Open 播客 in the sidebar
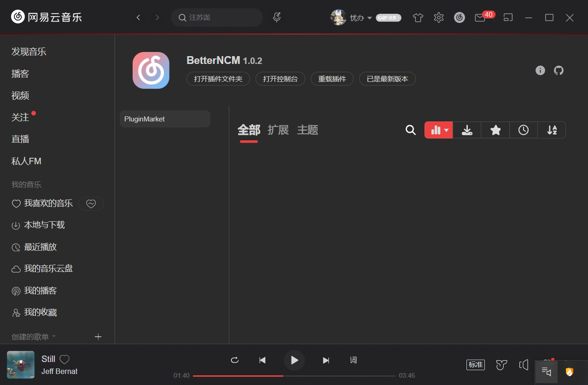This screenshot has width=588, height=385. click(x=20, y=74)
